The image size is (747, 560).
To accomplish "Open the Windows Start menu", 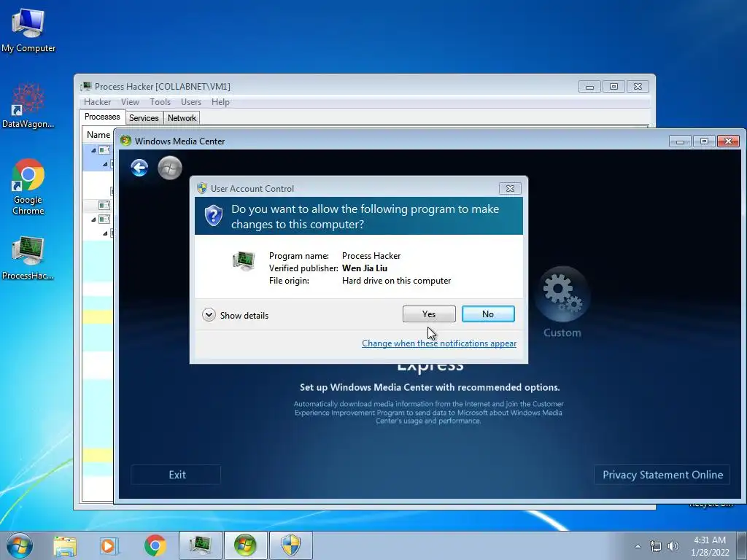I will click(x=20, y=545).
